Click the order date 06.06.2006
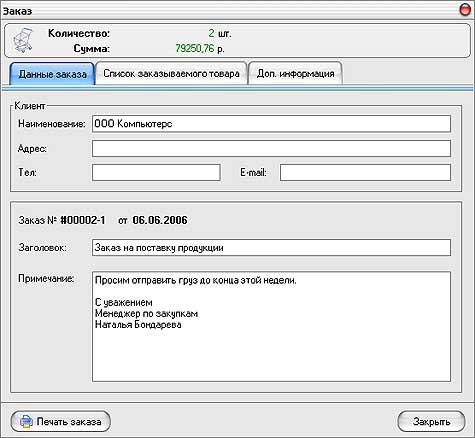475x438 pixels. 160,220
